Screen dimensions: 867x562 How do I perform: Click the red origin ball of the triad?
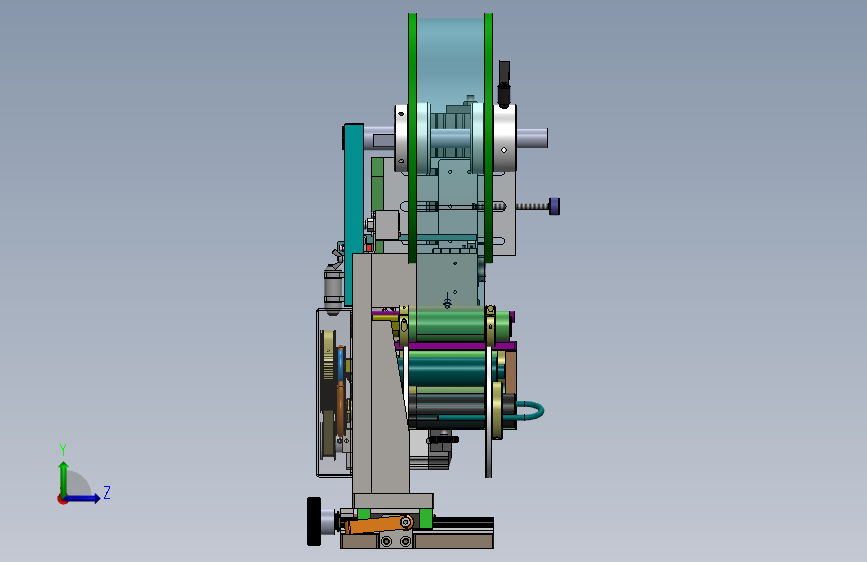point(62,499)
